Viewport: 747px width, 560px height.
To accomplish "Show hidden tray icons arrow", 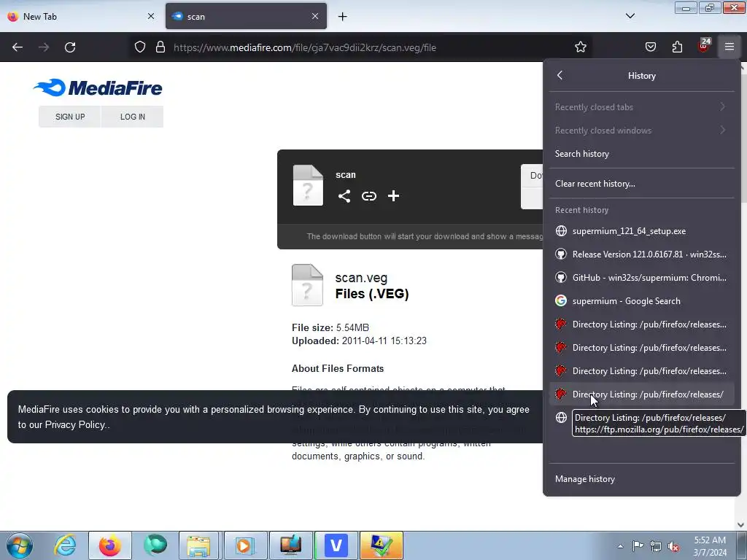I will tap(620, 546).
